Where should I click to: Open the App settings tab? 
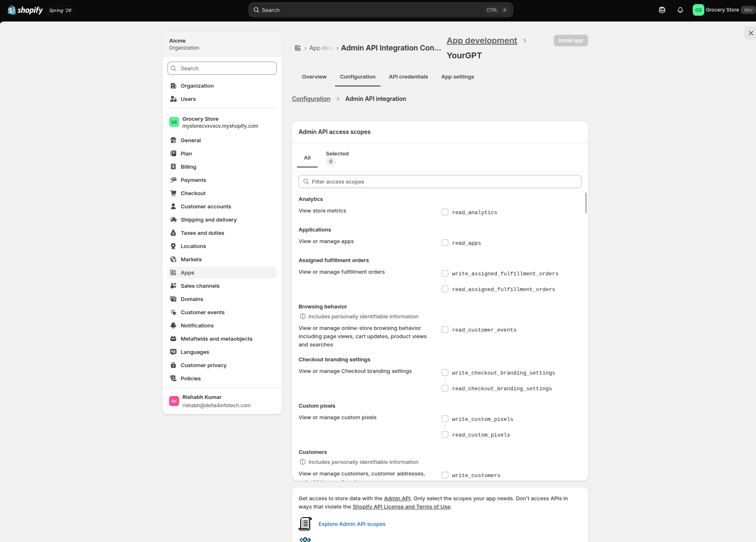(457, 77)
